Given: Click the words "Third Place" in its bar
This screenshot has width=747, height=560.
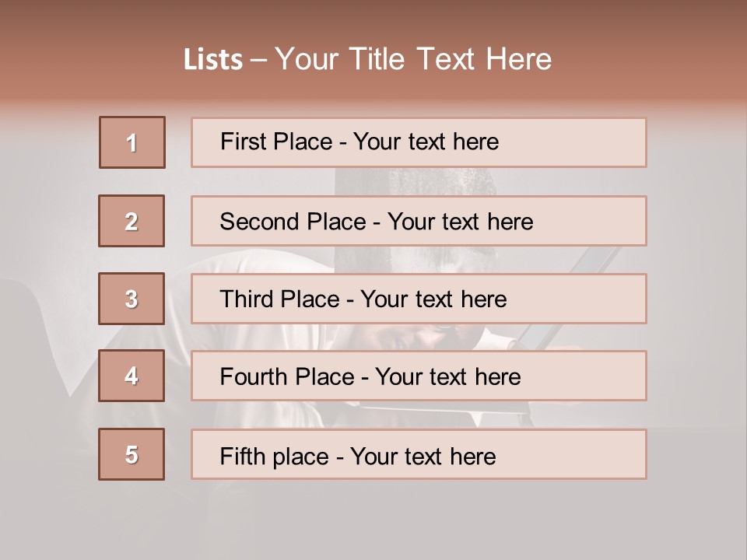Looking at the screenshot, I should [x=279, y=299].
